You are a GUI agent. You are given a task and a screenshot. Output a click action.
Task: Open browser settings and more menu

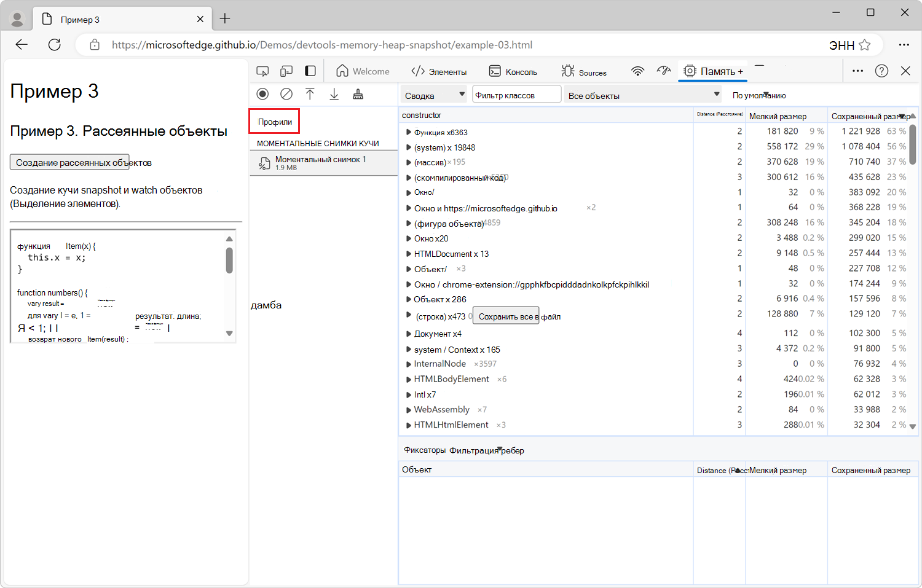(x=904, y=45)
